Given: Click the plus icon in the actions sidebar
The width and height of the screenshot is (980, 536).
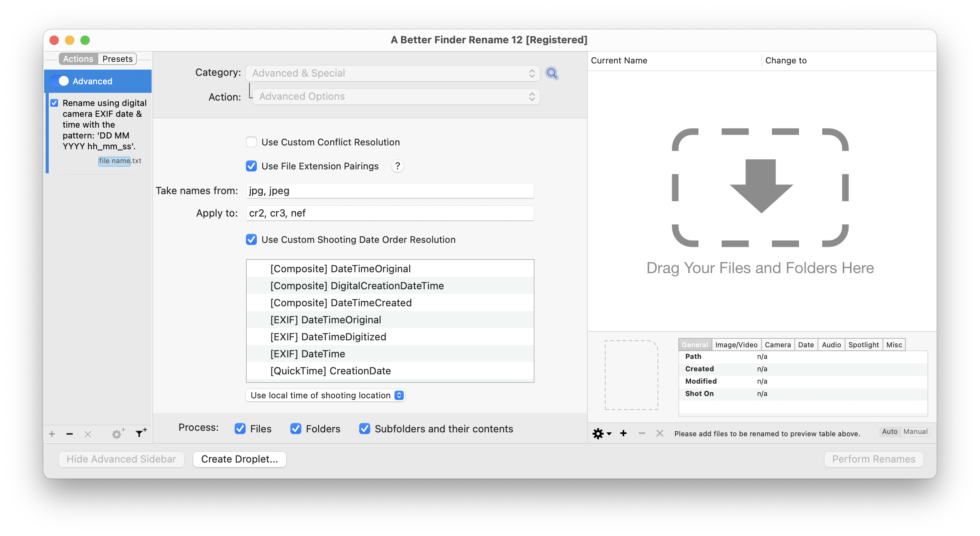Looking at the screenshot, I should pyautogui.click(x=52, y=434).
